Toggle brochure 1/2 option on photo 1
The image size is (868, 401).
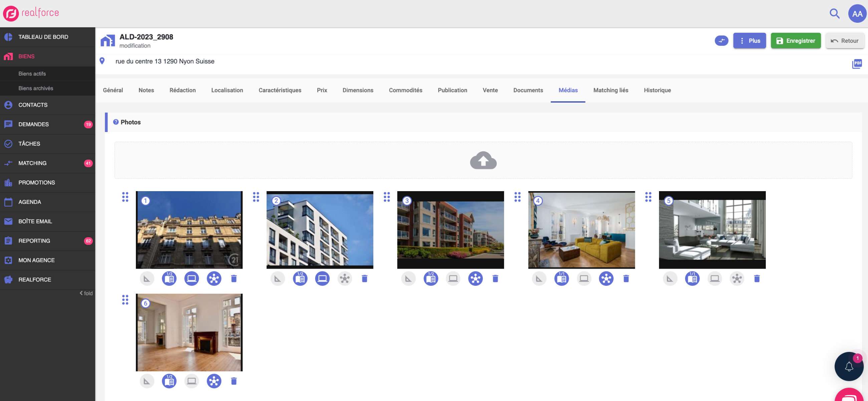point(169,279)
